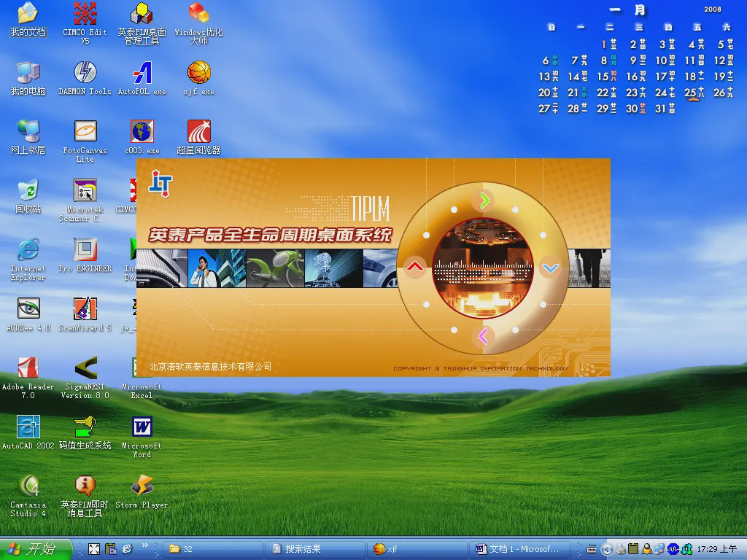Viewport: 747px width, 560px height.
Task: Open the CIMCO Edit V5 desktop icon
Action: (85, 14)
